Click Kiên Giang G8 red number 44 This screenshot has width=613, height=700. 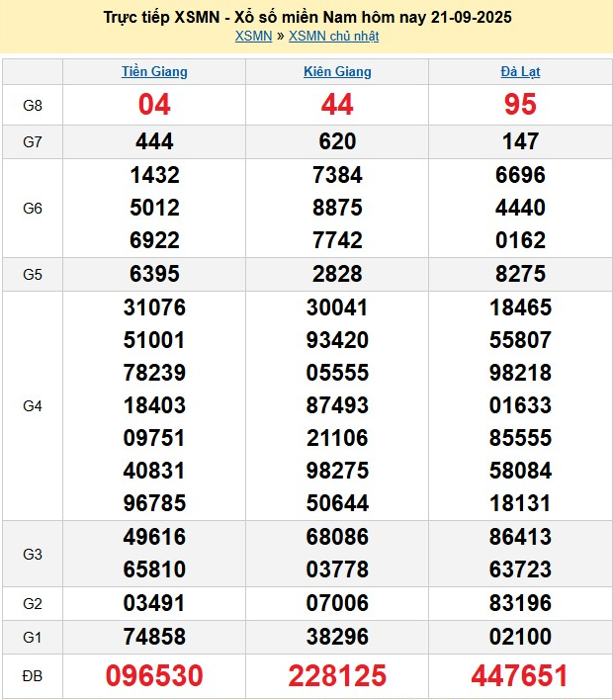(x=337, y=105)
